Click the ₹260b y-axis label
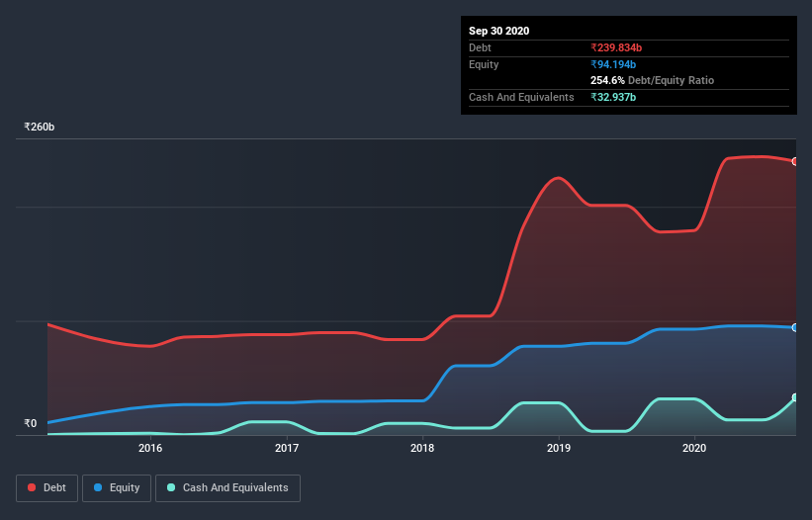 (x=39, y=127)
